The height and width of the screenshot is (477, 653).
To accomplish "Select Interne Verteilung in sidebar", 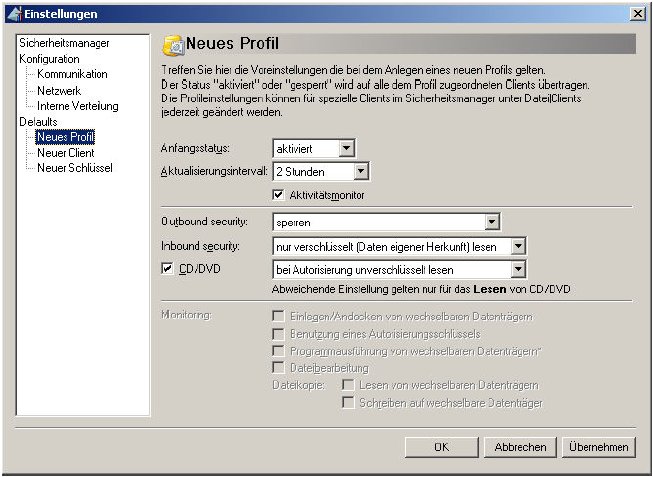I will click(78, 106).
